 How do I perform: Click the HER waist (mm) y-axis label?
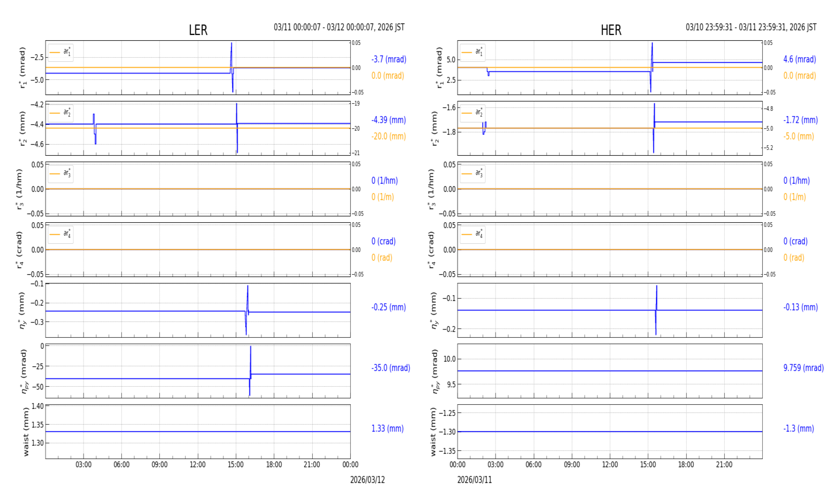tap(434, 432)
